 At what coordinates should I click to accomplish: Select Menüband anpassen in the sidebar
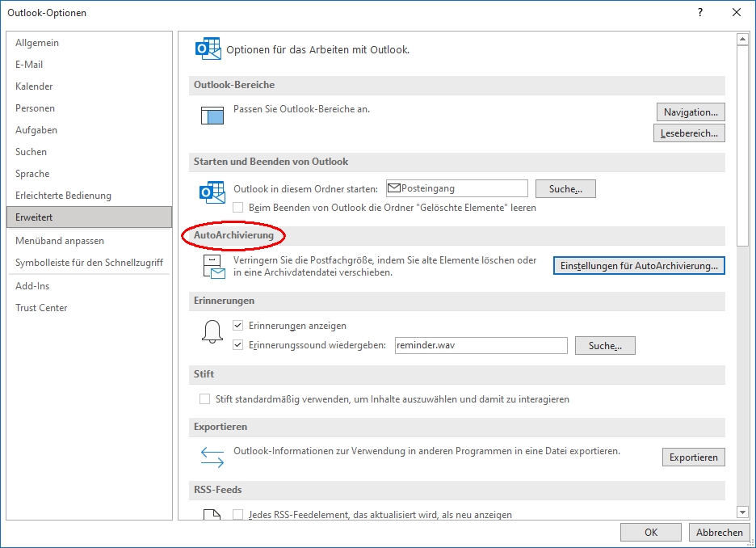pyautogui.click(x=60, y=241)
